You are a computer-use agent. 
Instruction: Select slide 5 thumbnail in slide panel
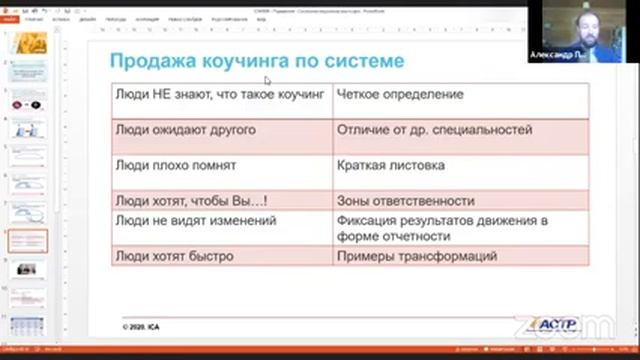28,156
